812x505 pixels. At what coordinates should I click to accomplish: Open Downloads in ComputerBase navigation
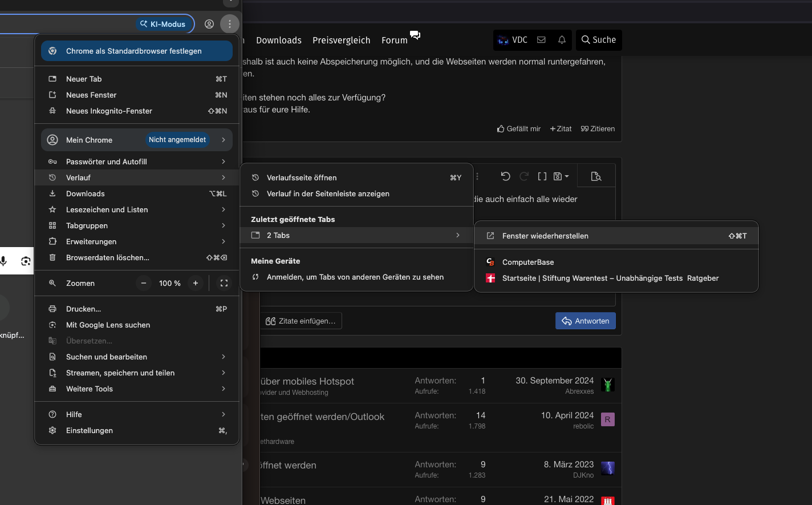point(279,40)
